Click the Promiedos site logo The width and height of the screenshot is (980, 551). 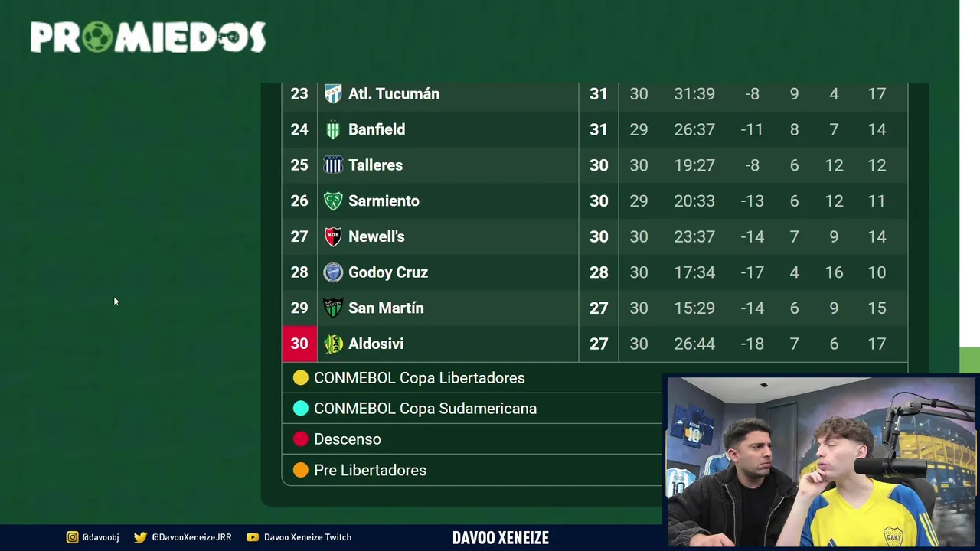(x=148, y=37)
